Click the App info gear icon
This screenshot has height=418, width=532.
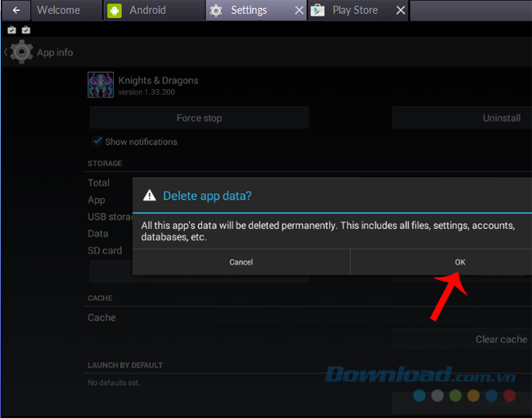(x=21, y=52)
